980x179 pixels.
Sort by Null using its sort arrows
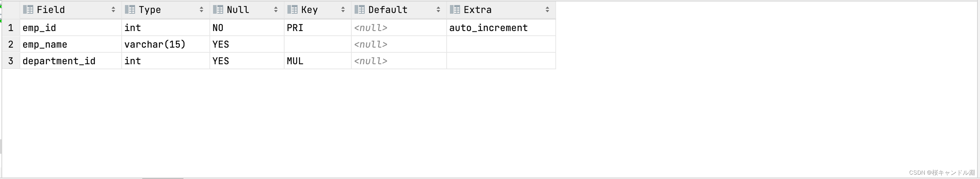tap(276, 9)
